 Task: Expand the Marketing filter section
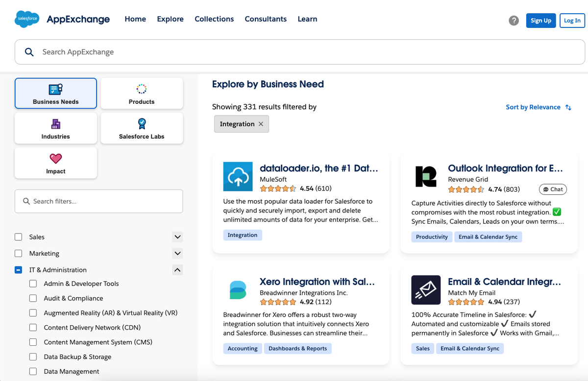pos(177,253)
